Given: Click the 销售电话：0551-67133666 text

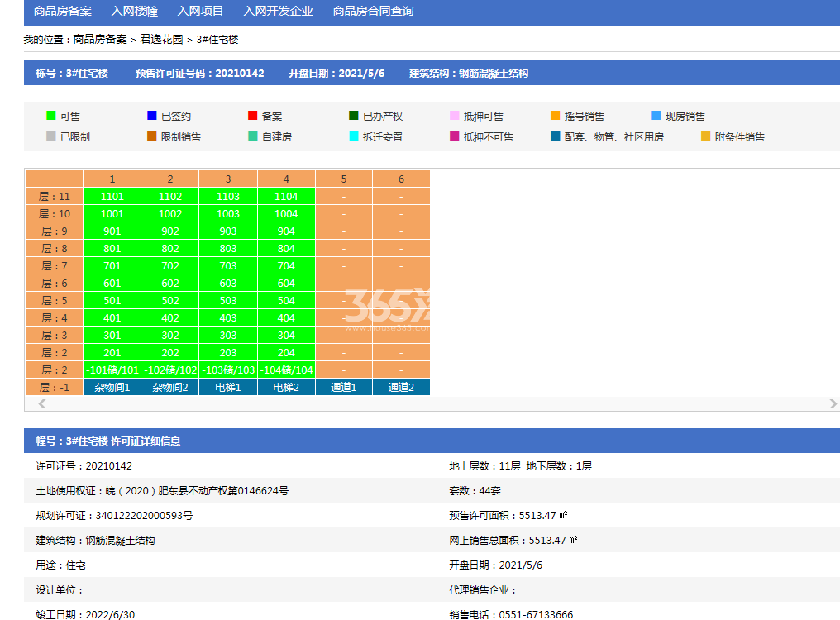Looking at the screenshot, I should [511, 615].
